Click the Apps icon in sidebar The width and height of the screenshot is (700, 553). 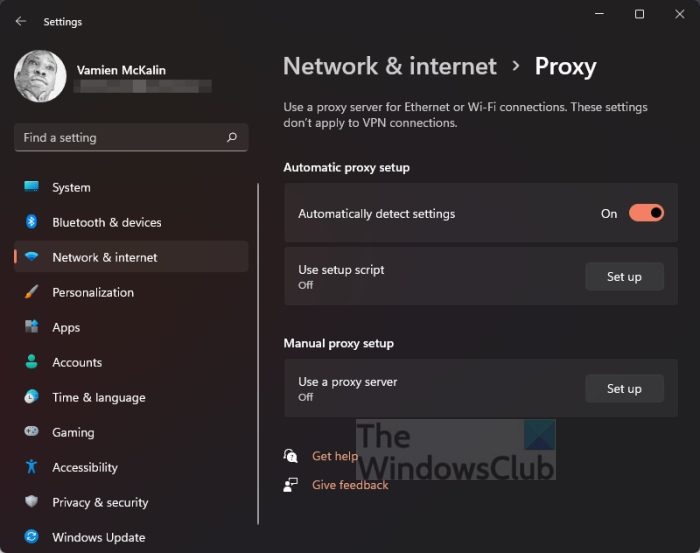click(32, 327)
